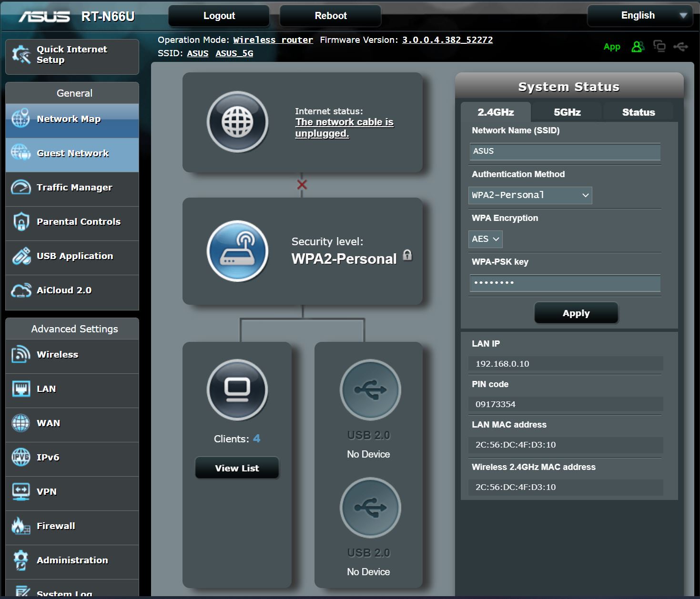Click the Firewall flame icon
The image size is (700, 599).
[x=21, y=526]
